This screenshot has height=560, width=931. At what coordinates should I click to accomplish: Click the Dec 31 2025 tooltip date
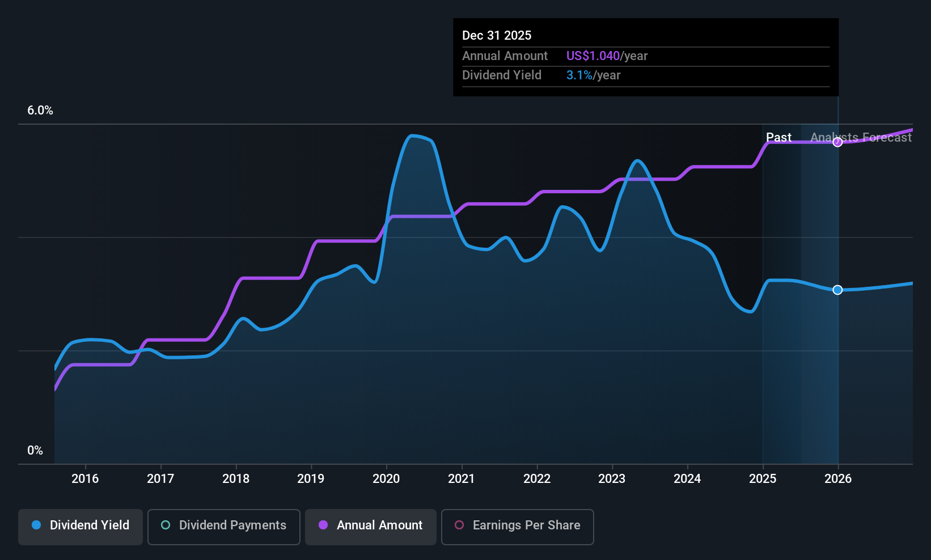pos(497,36)
